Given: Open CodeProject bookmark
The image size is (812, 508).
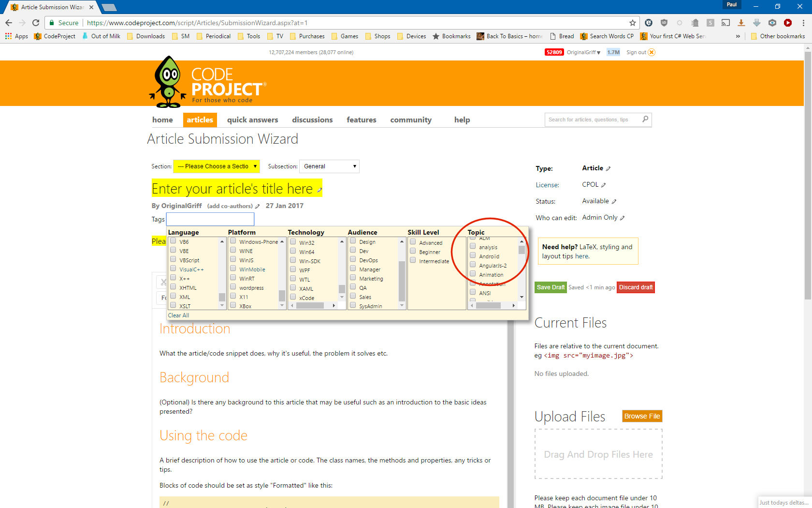Looking at the screenshot, I should tap(55, 36).
